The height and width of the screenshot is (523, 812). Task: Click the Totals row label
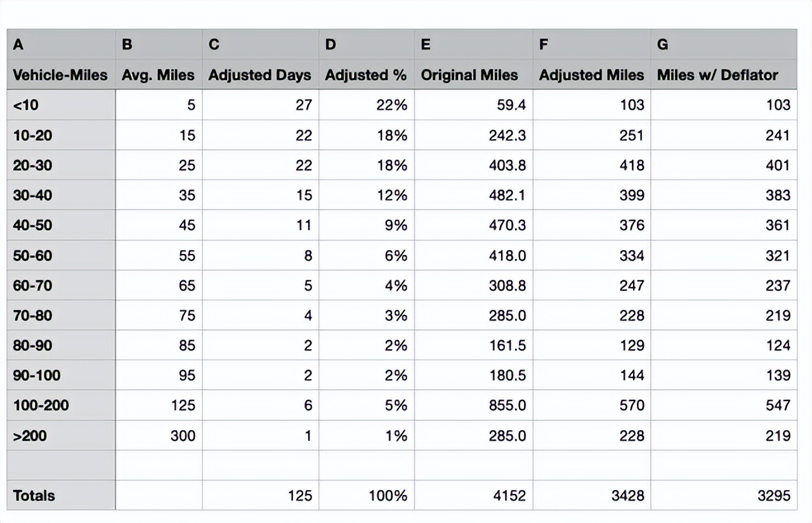tap(61, 496)
